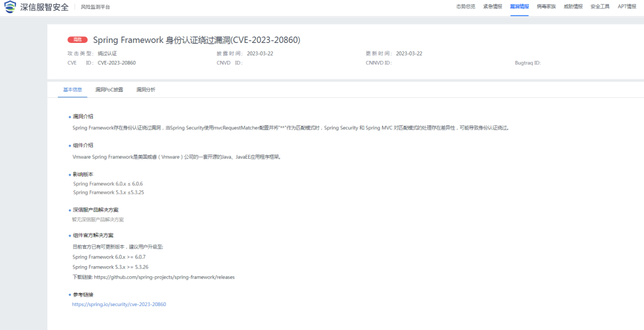This screenshot has height=330, width=644.
Task: Switch to the 基本信息 tab
Action: [x=72, y=90]
